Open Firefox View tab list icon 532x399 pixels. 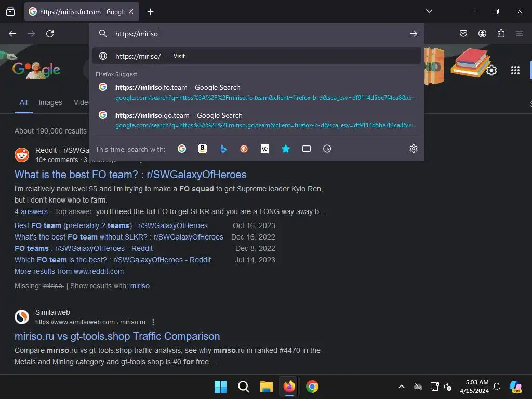point(10,12)
